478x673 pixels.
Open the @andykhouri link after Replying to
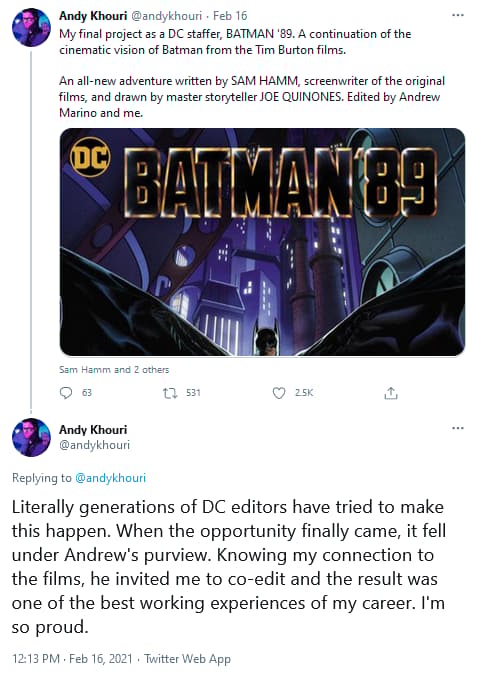pyautogui.click(x=111, y=478)
